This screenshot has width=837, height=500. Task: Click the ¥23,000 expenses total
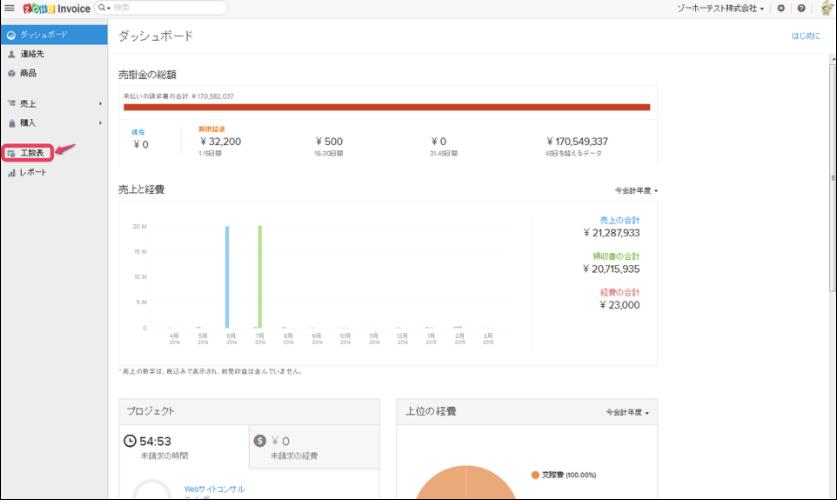619,305
